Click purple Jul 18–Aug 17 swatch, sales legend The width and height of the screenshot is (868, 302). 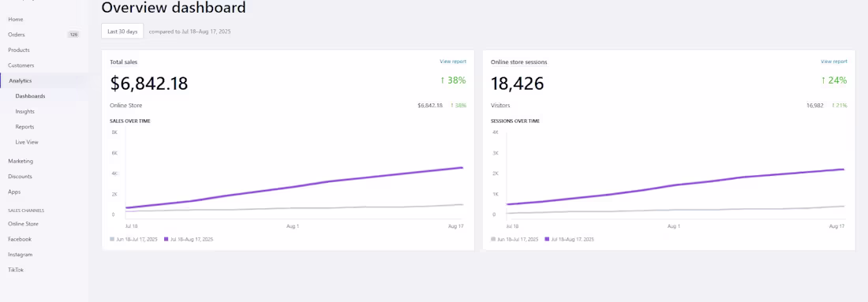pos(166,240)
